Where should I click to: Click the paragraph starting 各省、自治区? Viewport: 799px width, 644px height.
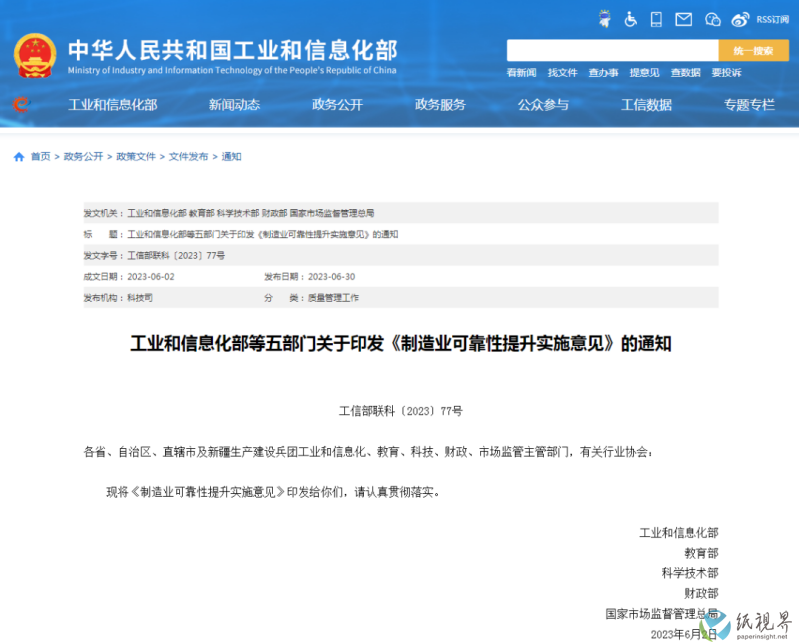[x=368, y=451]
